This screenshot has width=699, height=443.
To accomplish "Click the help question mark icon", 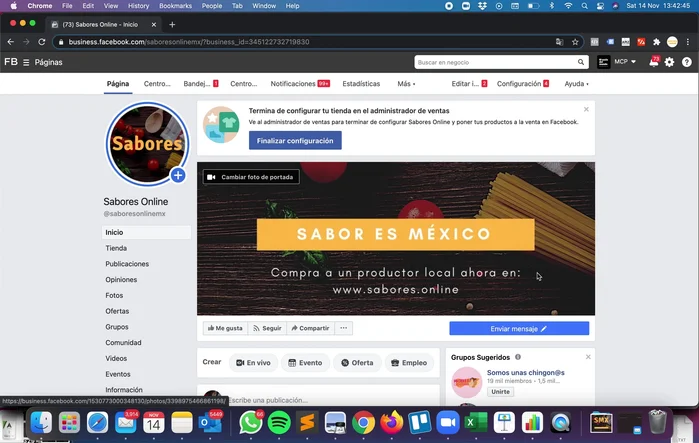I will pos(687,62).
